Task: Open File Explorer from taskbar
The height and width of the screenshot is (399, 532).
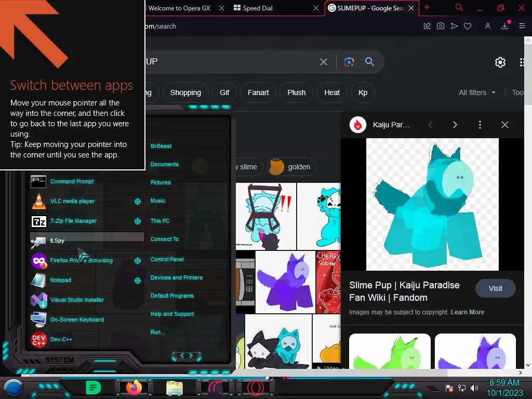Action: pos(175,388)
